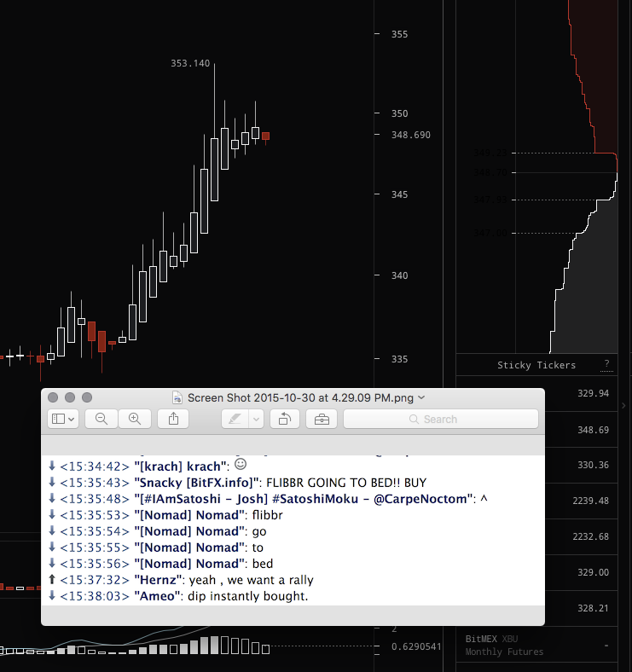The width and height of the screenshot is (632, 672).
Task: Maximize the Preview screenshot window
Action: [x=87, y=397]
